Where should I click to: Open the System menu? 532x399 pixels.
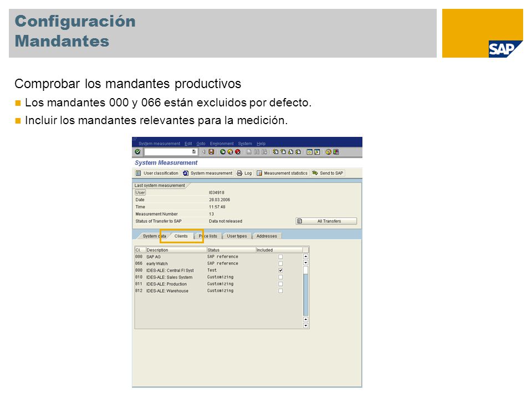(245, 144)
